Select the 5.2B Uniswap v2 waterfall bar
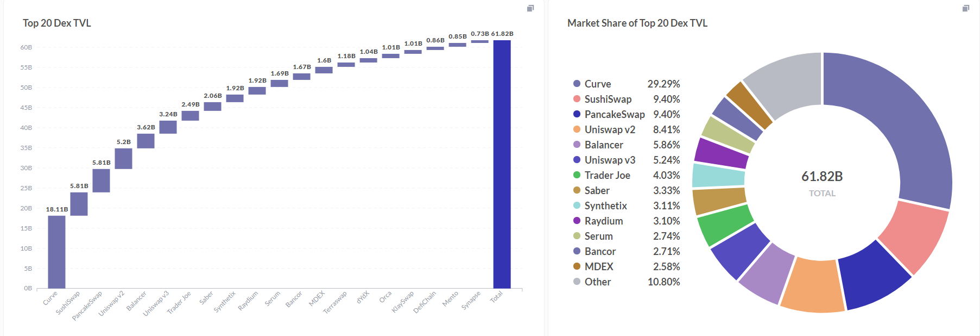 tap(123, 158)
